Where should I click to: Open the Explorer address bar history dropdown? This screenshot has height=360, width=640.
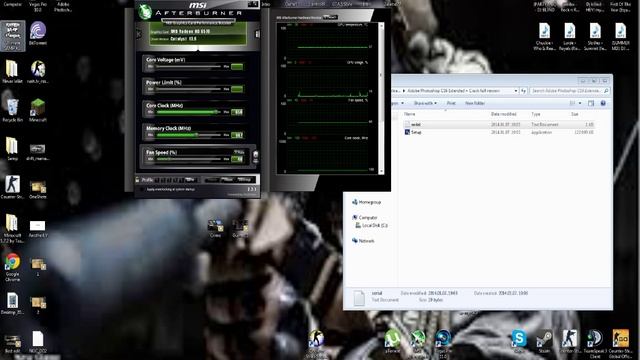pyautogui.click(x=516, y=91)
